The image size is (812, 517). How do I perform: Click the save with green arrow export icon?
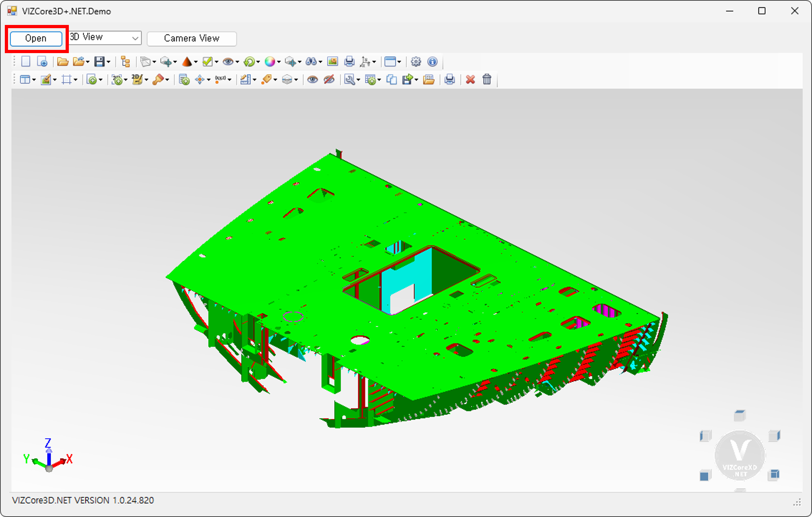408,80
